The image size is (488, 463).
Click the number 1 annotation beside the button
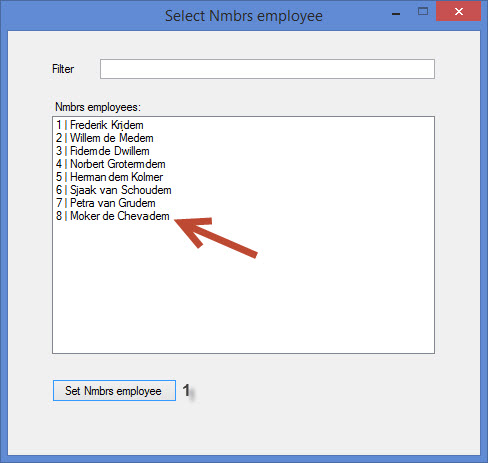(x=187, y=390)
